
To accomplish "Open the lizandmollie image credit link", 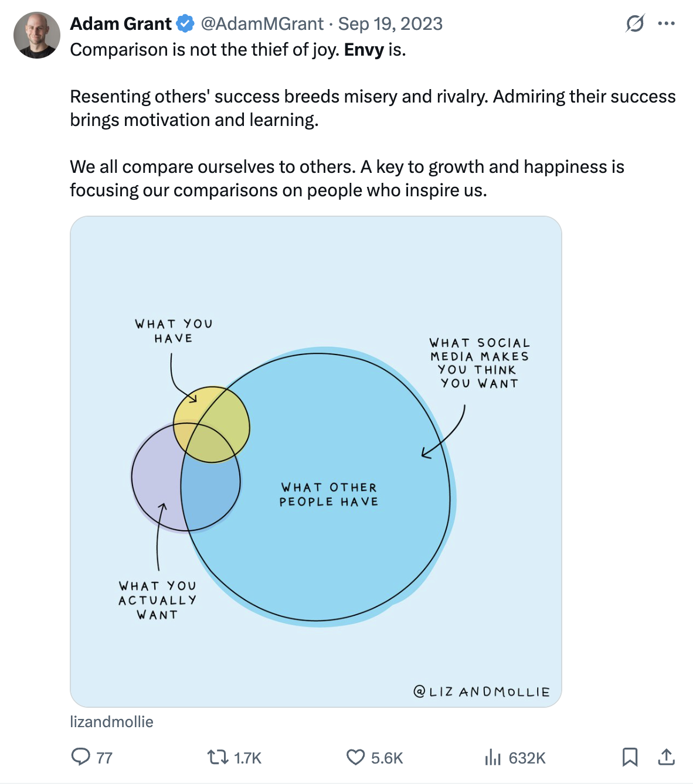I will [111, 722].
